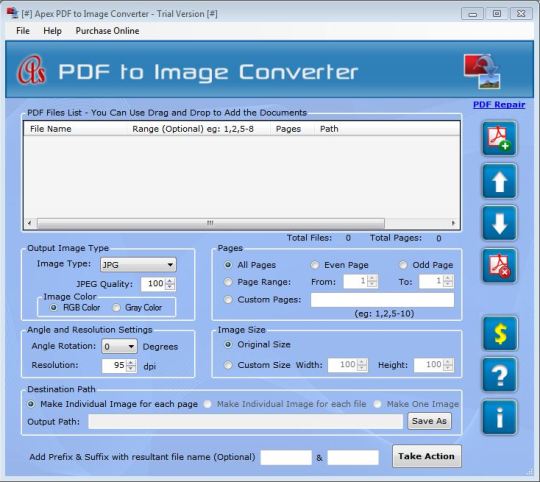Click the Suffix input field
This screenshot has width=540, height=482.
coord(353,458)
